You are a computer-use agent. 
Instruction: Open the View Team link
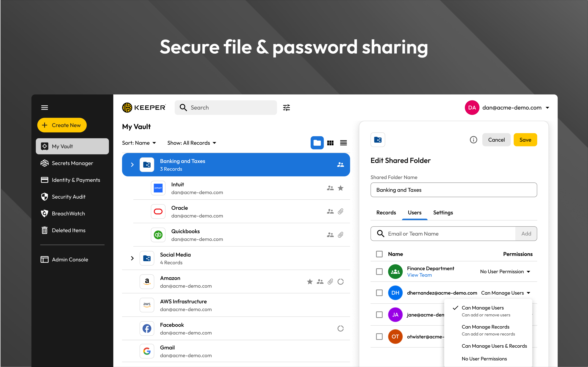point(419,275)
